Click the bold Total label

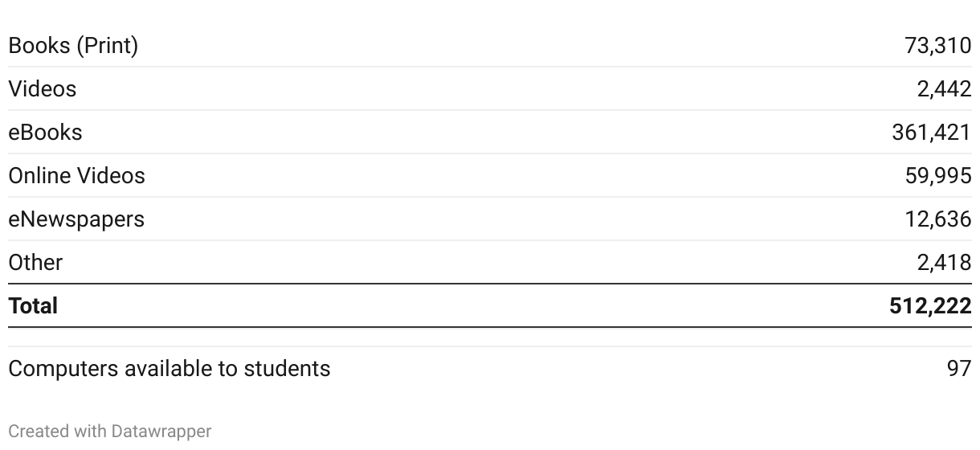(x=33, y=305)
